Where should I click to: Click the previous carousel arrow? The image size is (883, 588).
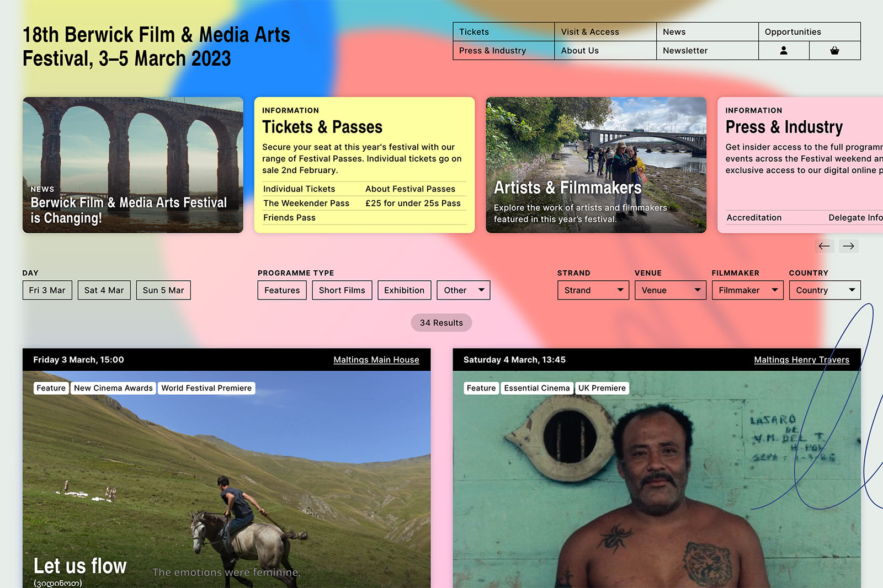pyautogui.click(x=825, y=246)
